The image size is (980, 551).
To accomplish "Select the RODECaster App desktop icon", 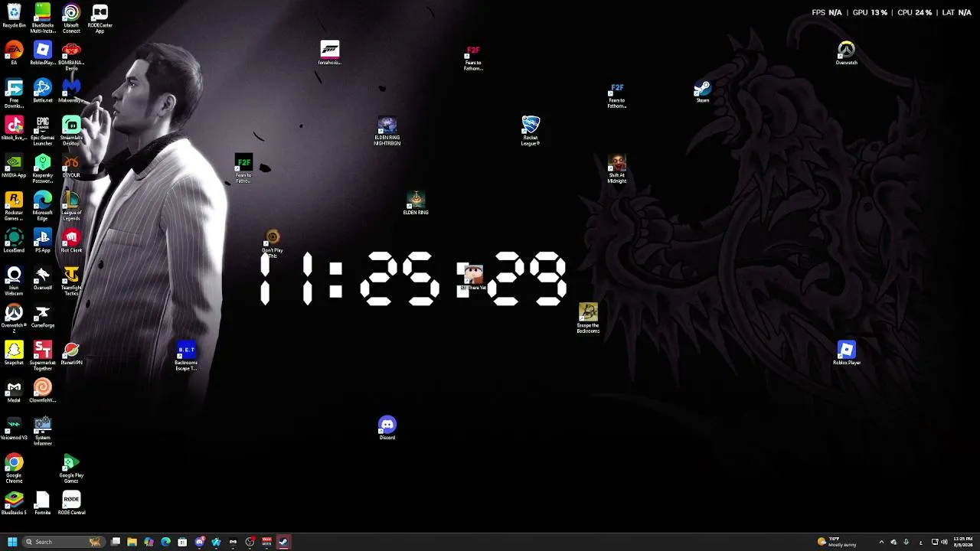I will (100, 18).
